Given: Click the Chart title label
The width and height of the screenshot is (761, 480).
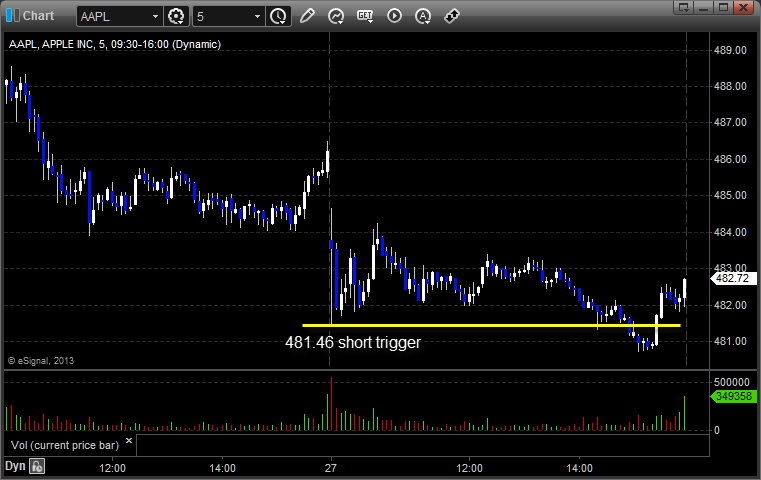Looking at the screenshot, I should (39, 16).
